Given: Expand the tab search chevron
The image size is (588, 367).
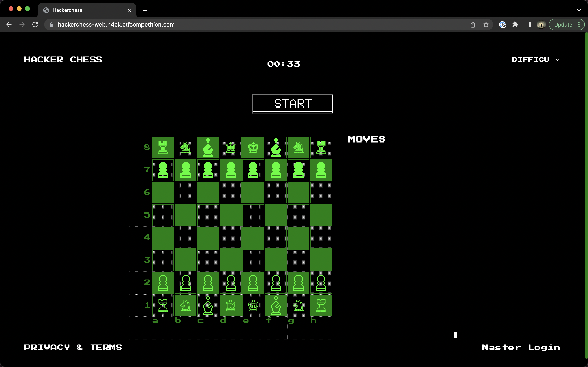Looking at the screenshot, I should point(579,10).
